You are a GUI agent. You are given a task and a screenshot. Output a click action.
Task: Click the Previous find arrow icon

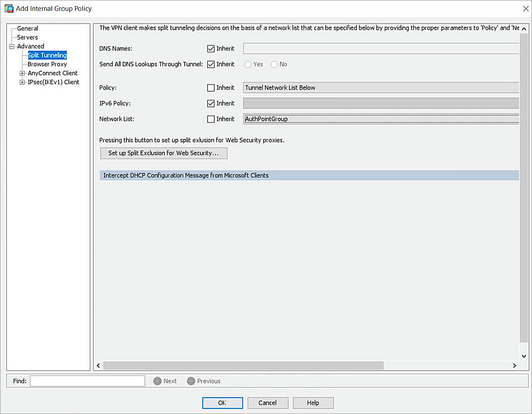[191, 381]
